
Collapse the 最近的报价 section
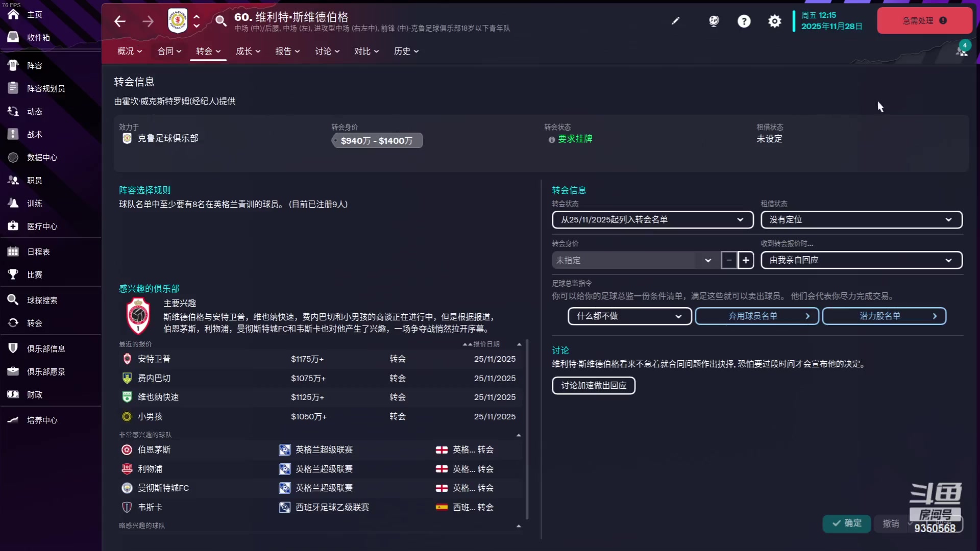point(519,344)
